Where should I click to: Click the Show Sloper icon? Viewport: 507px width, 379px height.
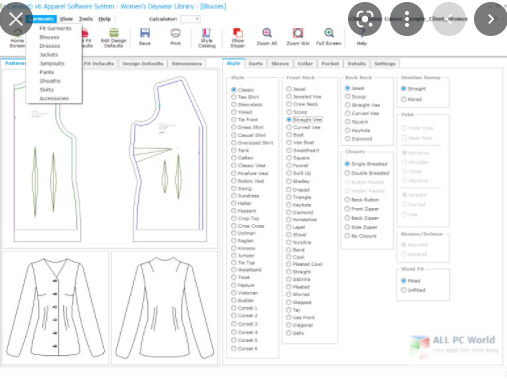(x=238, y=33)
